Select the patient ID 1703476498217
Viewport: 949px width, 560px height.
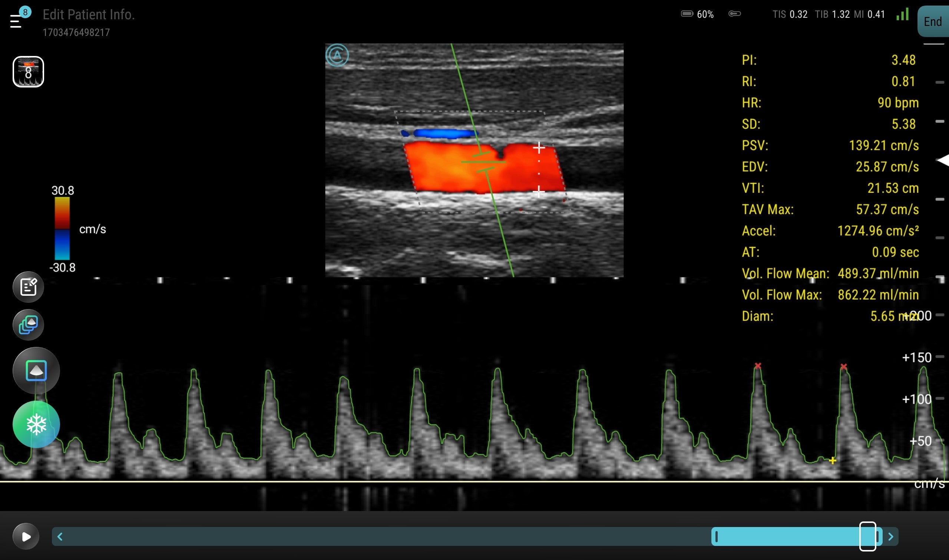pyautogui.click(x=77, y=33)
